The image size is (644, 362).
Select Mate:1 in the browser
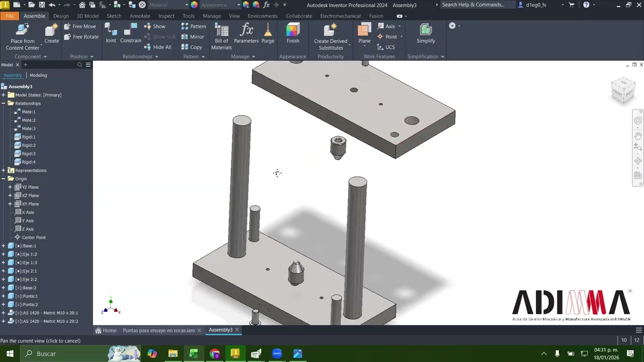pos(29,112)
